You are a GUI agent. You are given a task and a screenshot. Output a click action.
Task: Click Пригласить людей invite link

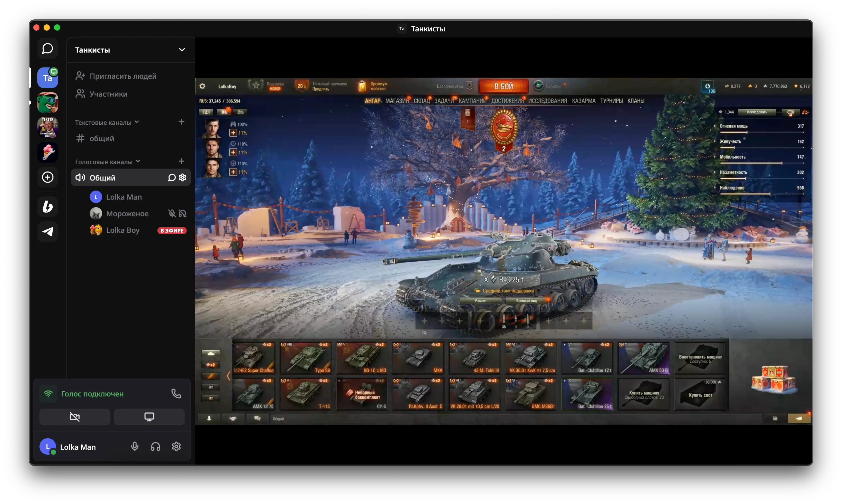(123, 76)
